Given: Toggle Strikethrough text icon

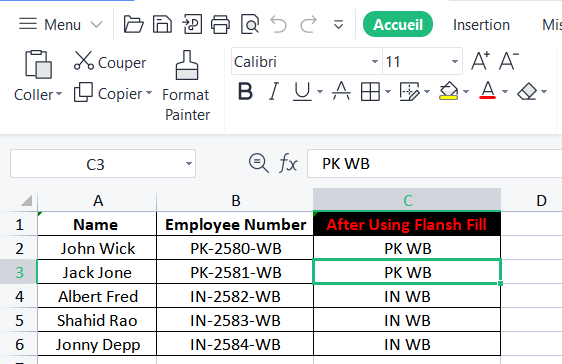Looking at the screenshot, I should click(x=341, y=91).
